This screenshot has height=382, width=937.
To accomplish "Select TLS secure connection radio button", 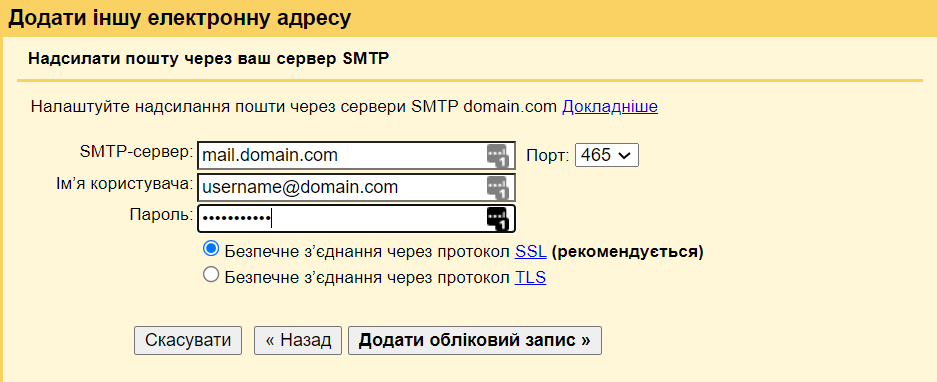I will coord(211,275).
